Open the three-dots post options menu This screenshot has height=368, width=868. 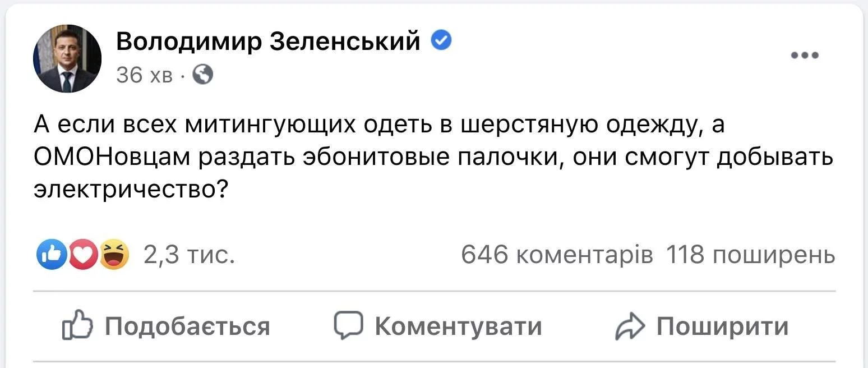click(805, 55)
